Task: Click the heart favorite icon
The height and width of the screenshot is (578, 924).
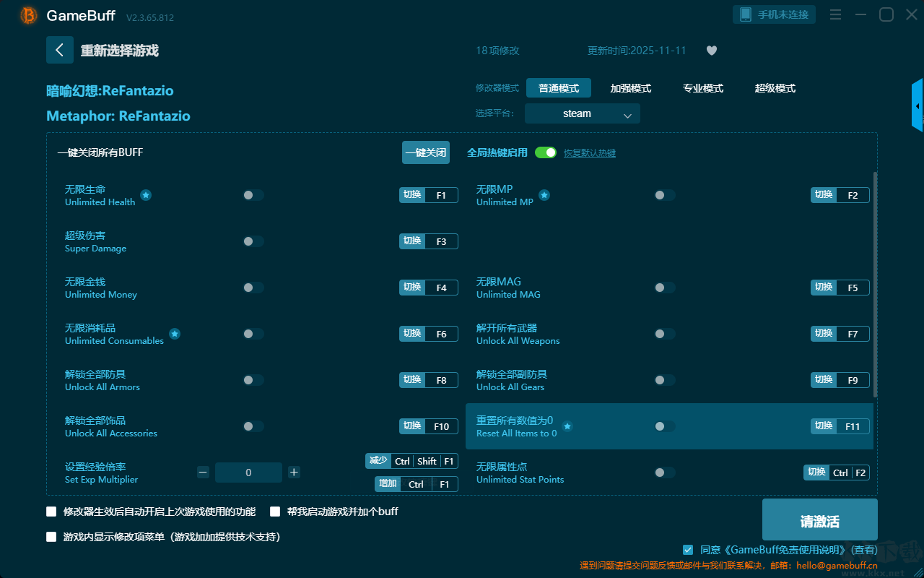Action: pyautogui.click(x=711, y=51)
